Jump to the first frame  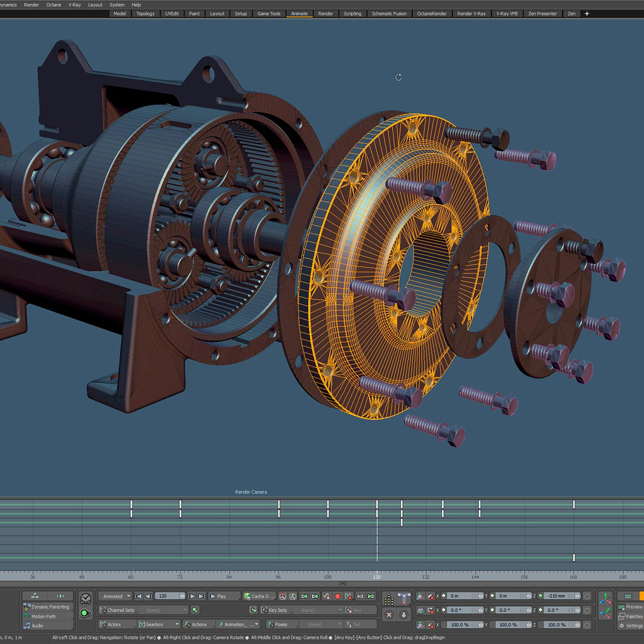(x=138, y=596)
